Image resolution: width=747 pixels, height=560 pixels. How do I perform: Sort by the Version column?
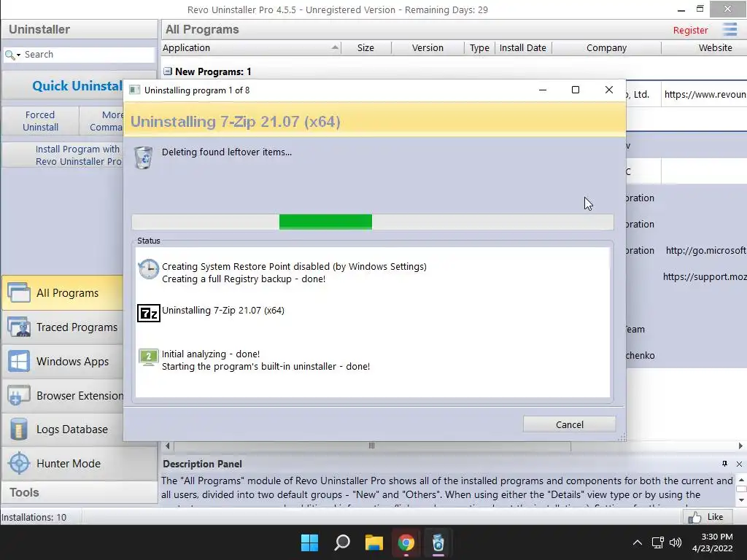427,47
